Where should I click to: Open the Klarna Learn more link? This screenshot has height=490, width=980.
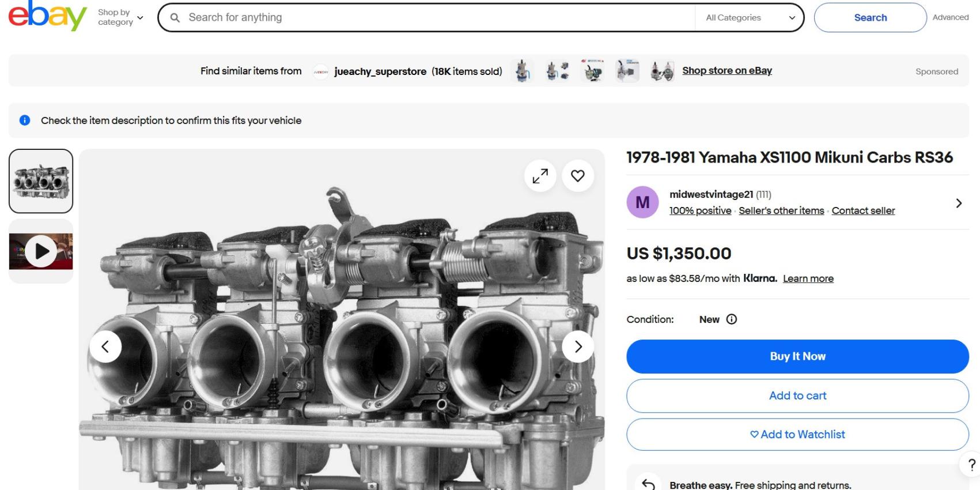(x=808, y=279)
